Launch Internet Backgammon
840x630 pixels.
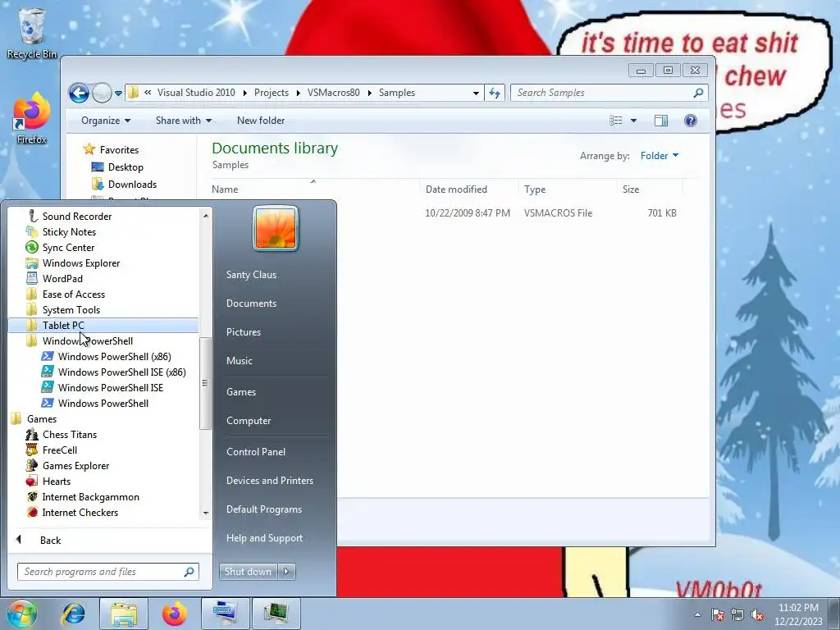pyautogui.click(x=90, y=496)
